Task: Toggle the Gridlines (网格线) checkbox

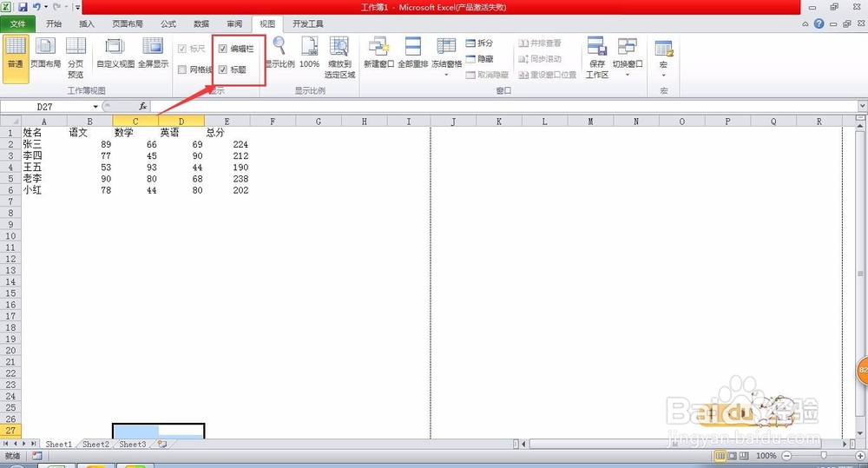Action: [181, 69]
